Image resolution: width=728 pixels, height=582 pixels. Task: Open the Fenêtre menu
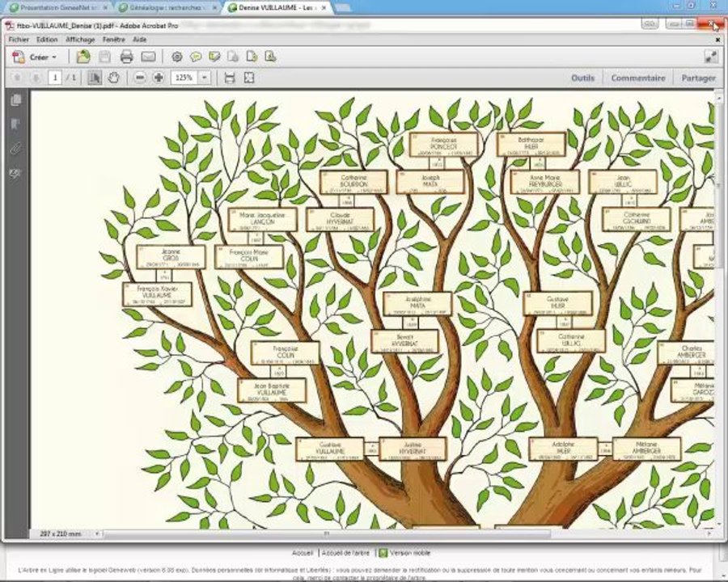[114, 40]
